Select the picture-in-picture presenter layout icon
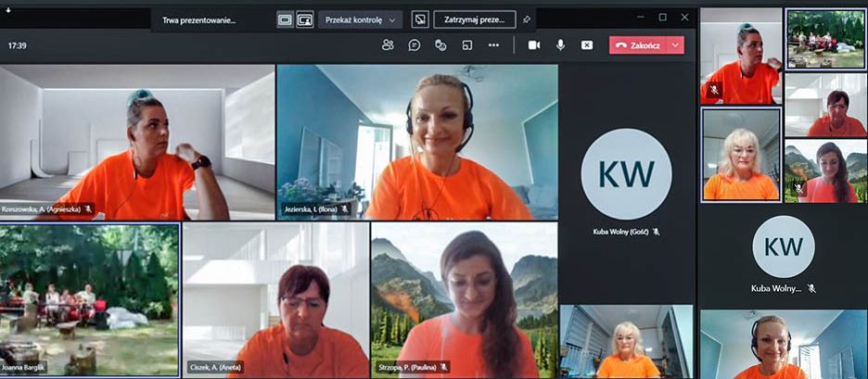Image resolution: width=868 pixels, height=379 pixels. point(305,19)
